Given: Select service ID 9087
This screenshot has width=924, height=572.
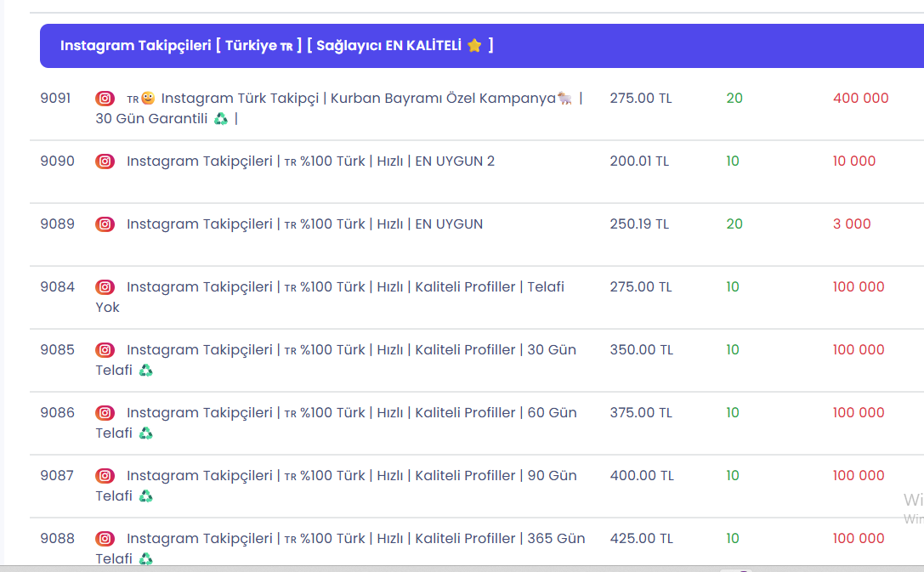Looking at the screenshot, I should coord(57,476).
